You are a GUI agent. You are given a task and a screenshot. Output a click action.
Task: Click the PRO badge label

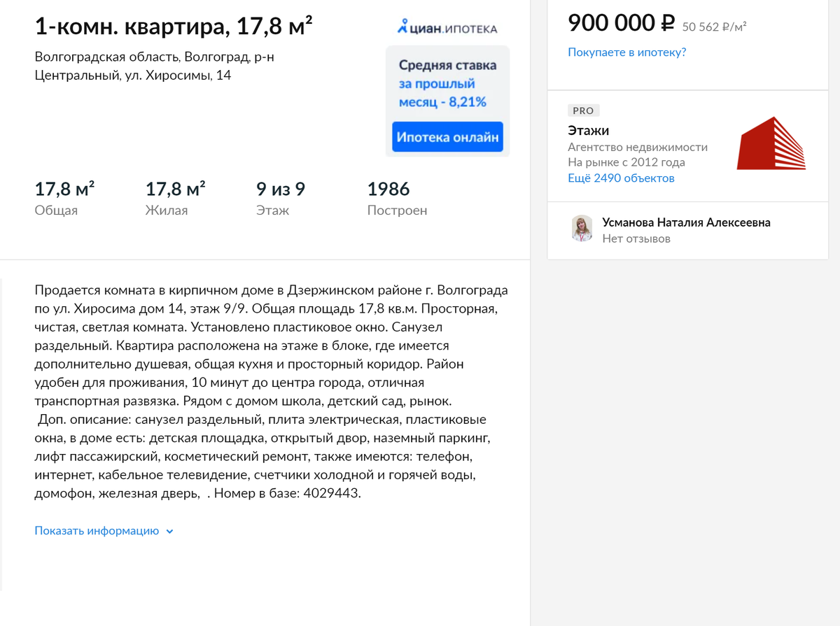(583, 111)
